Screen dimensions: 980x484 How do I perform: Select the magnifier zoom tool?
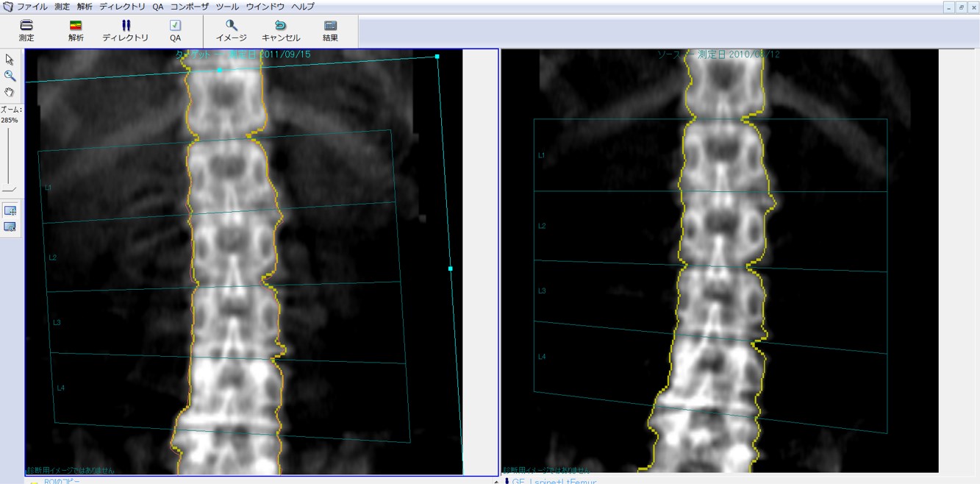point(10,76)
